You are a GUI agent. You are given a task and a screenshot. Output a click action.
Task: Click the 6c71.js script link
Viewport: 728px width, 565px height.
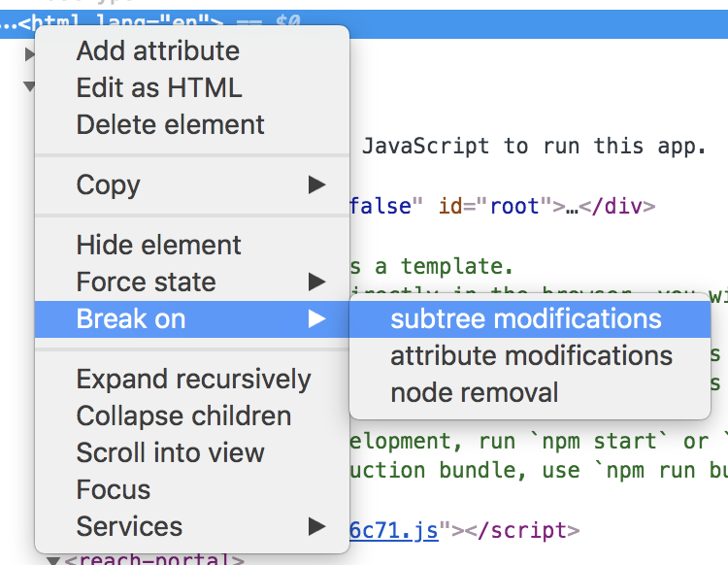tap(394, 530)
